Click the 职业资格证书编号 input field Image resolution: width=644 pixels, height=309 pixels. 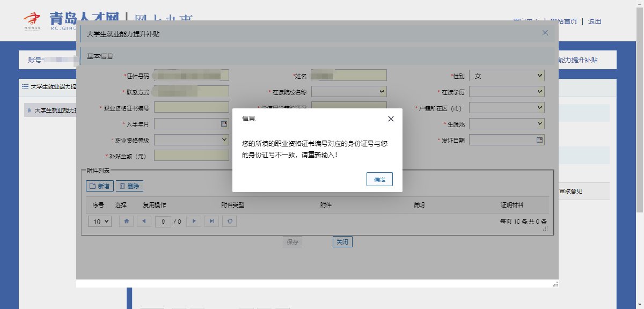click(191, 108)
